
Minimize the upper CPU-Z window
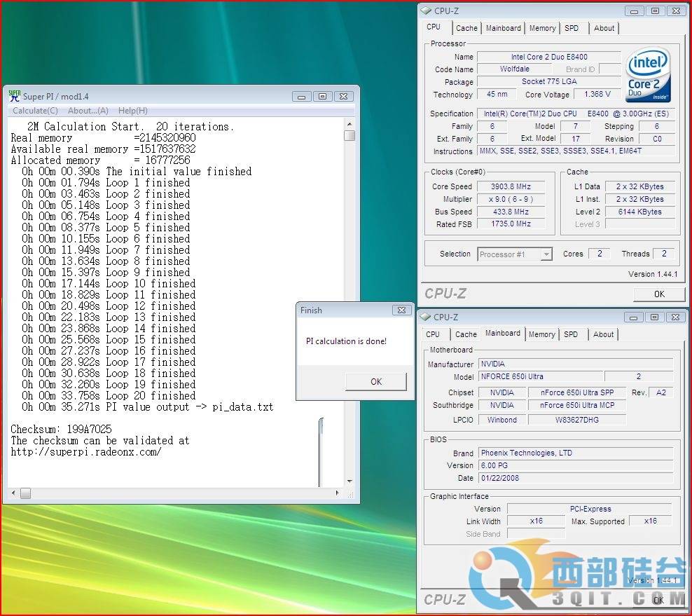(634, 11)
